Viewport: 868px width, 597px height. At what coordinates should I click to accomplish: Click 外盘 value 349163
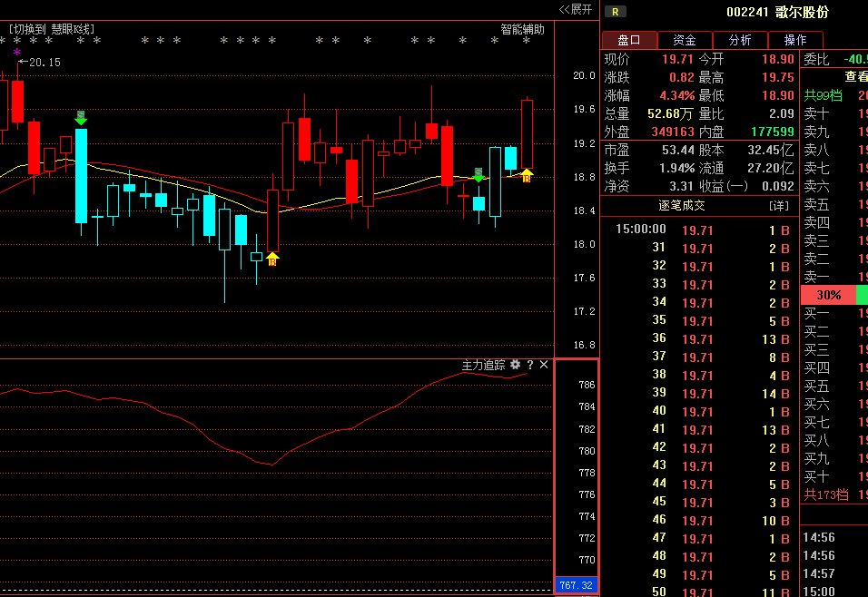click(x=673, y=132)
